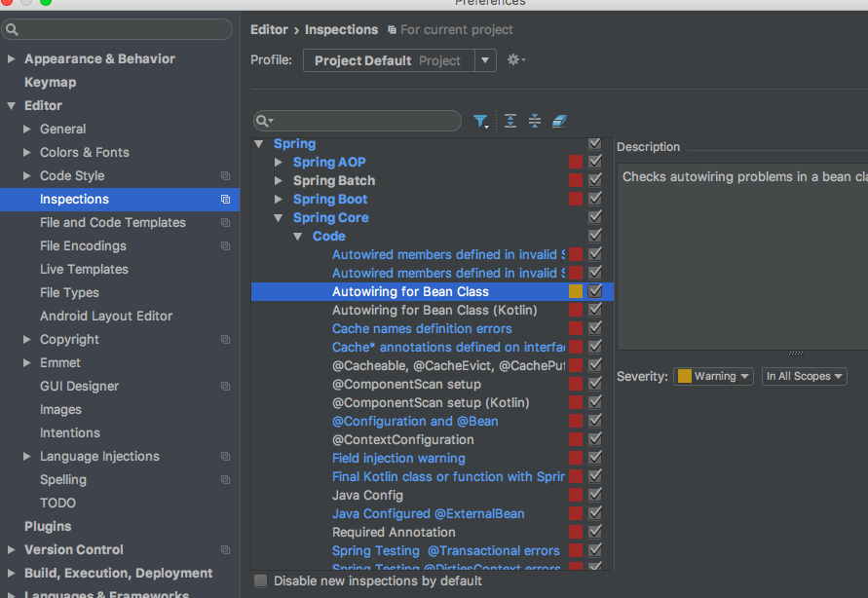Open the Warning severity dropdown
Screen dimensions: 868x598
pos(713,376)
